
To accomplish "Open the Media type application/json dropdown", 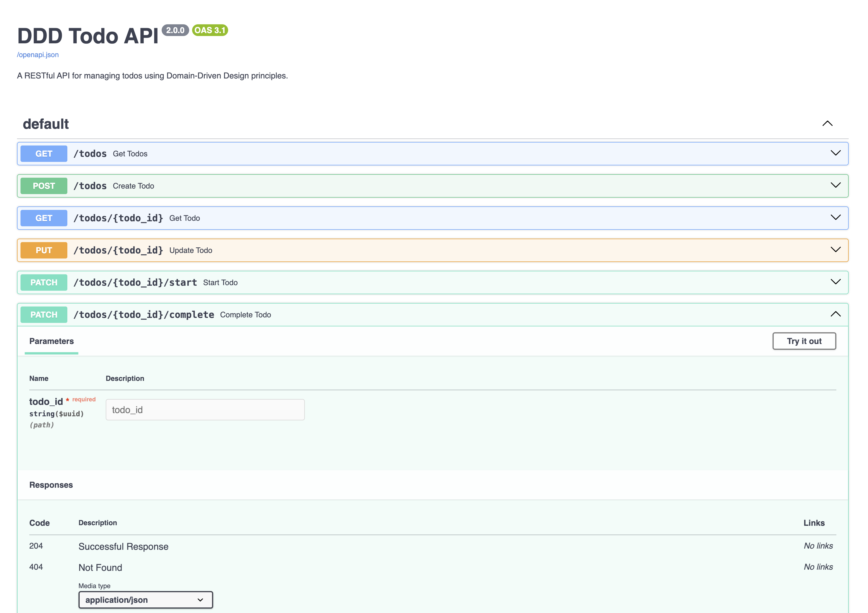I will tap(146, 600).
